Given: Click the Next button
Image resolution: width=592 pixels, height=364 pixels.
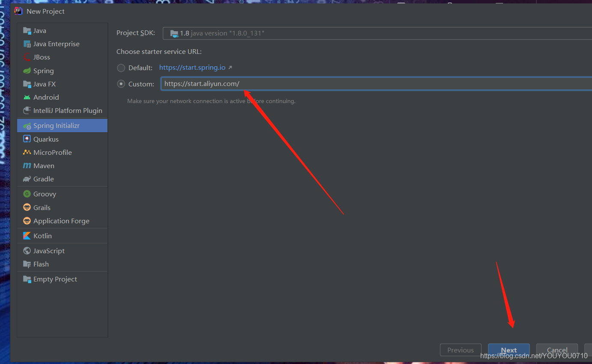Looking at the screenshot, I should tap(509, 350).
